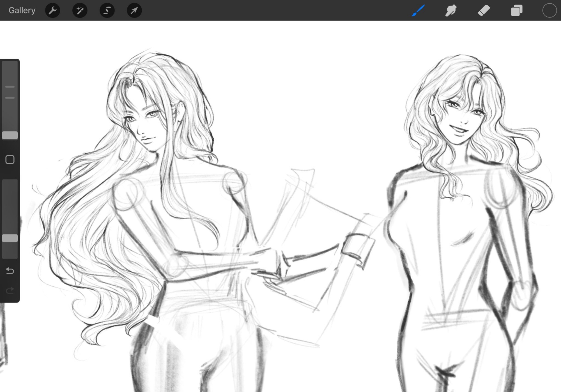
Task: Open the black color picker circle
Action: [549, 10]
